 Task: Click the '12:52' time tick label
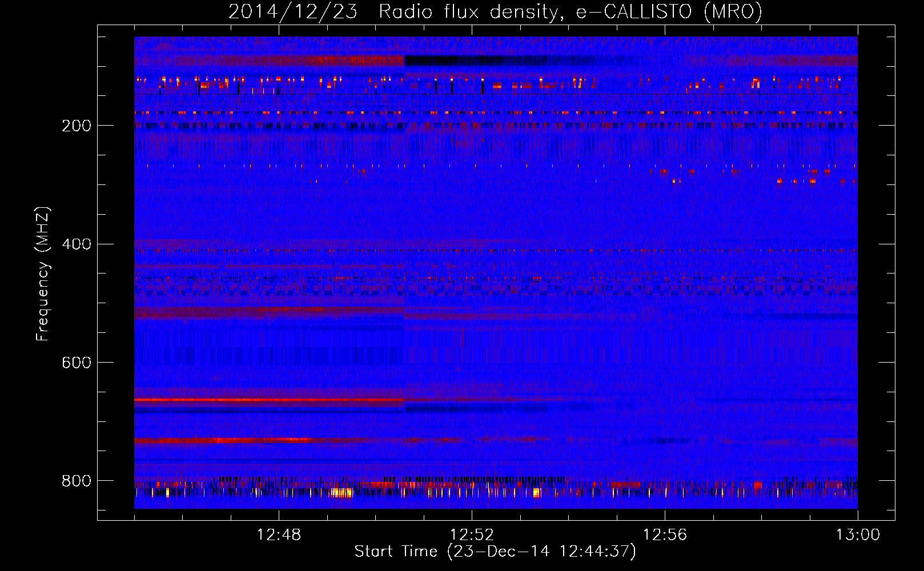coord(472,535)
